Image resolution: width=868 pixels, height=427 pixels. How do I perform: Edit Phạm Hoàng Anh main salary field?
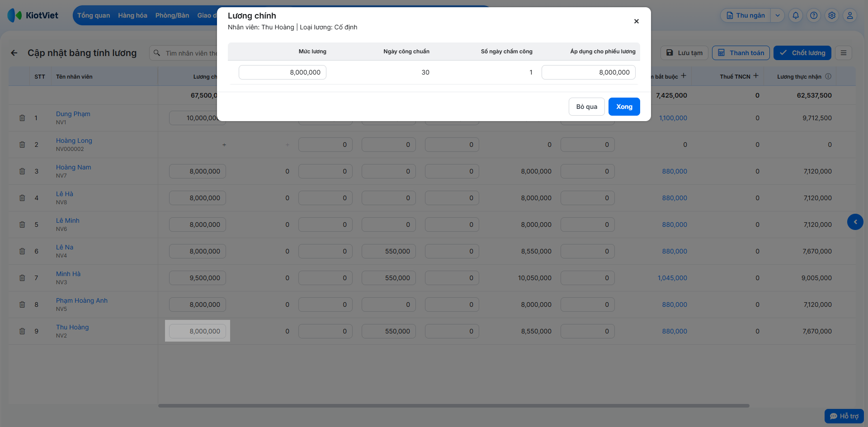tap(198, 305)
